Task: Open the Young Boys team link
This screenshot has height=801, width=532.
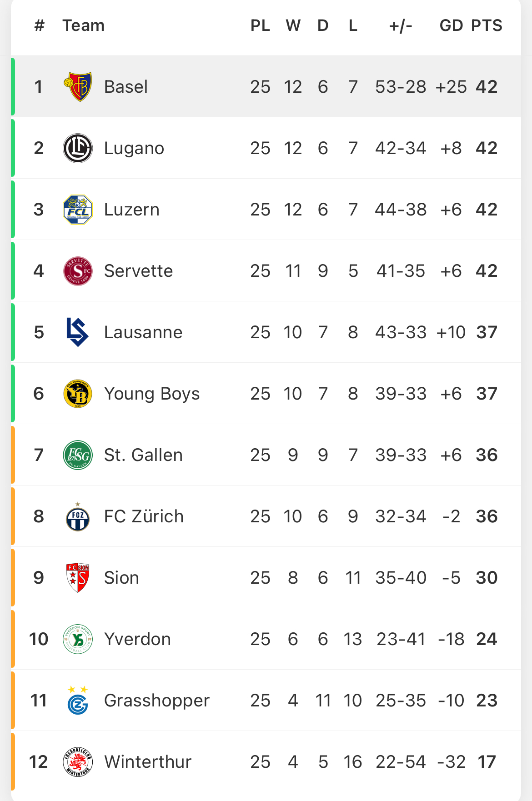Action: point(152,394)
